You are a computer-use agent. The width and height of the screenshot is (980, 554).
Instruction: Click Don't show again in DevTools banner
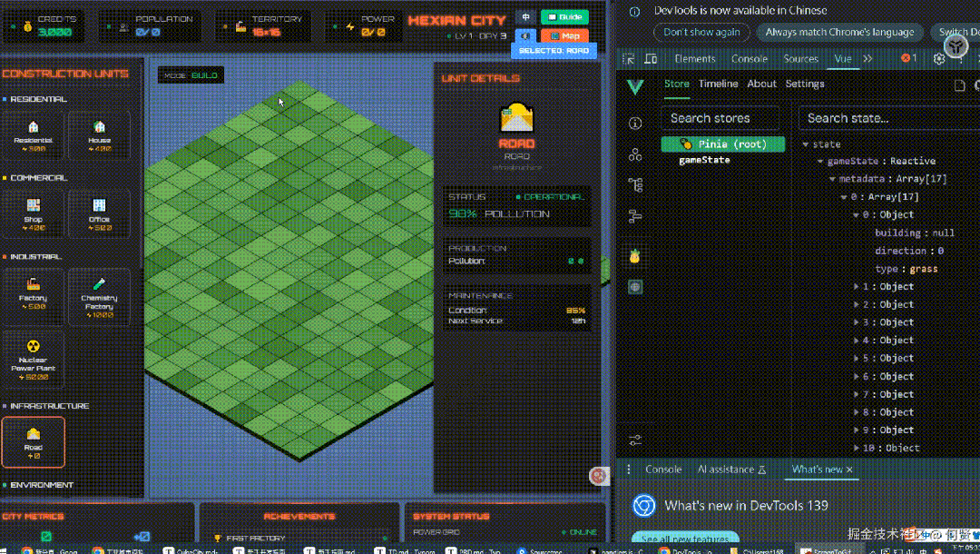tap(701, 32)
